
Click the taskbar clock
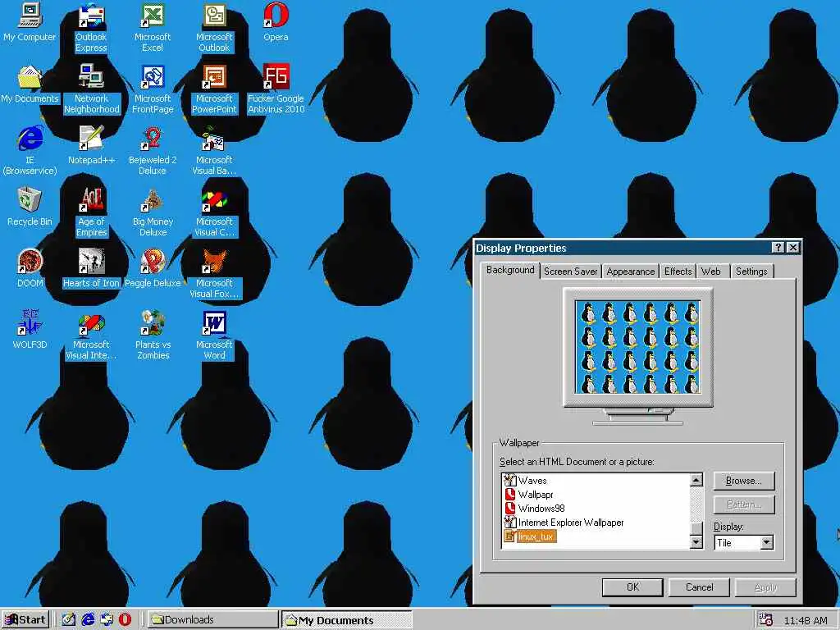click(806, 620)
